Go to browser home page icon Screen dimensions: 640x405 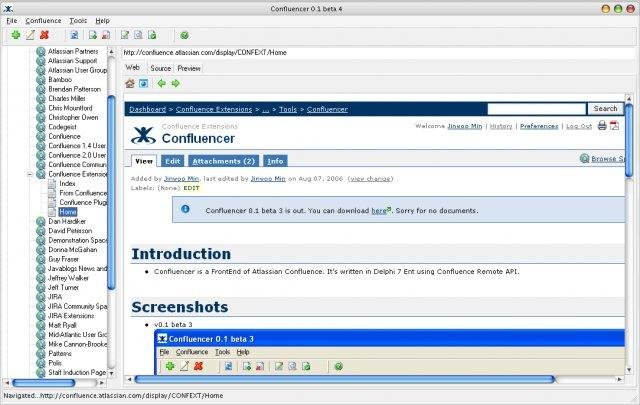[130, 83]
